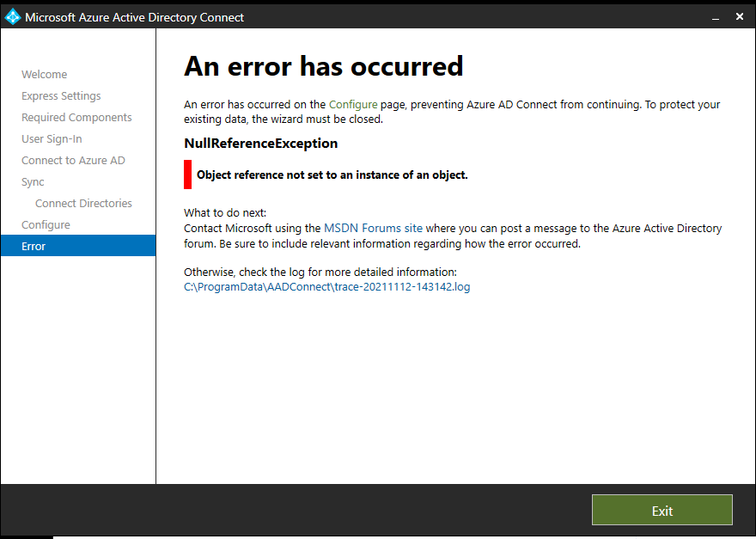Select Configure step in sidebar
Image resolution: width=756 pixels, height=539 pixels.
click(46, 225)
